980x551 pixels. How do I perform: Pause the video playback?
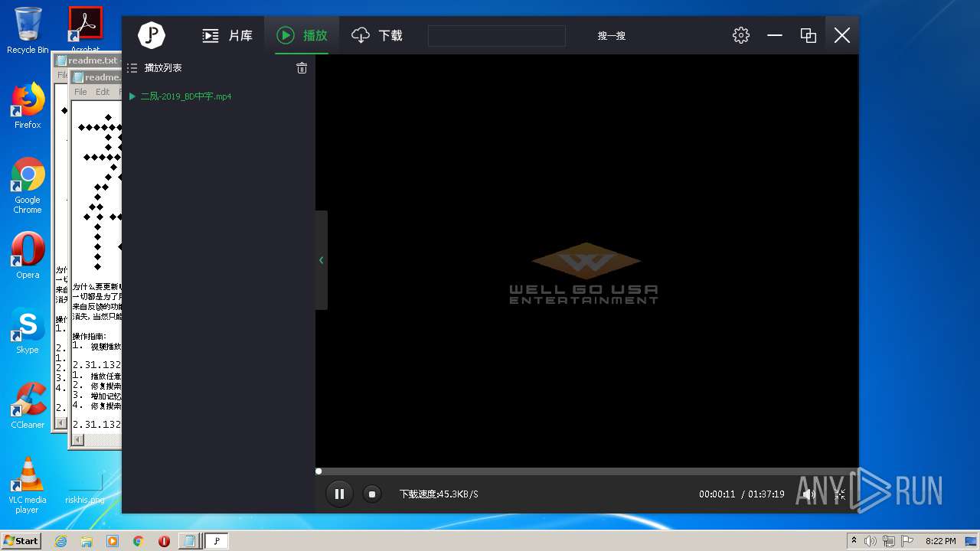coord(339,494)
